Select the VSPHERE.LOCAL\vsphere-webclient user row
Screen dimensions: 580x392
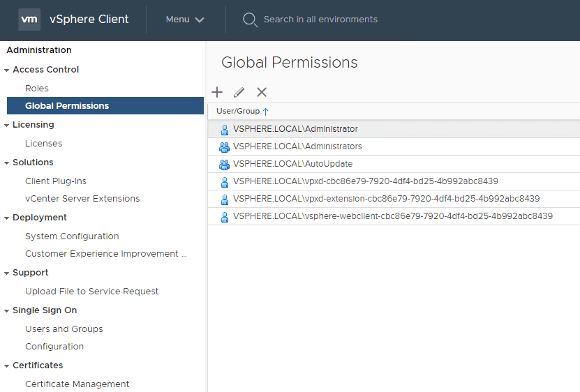click(394, 216)
